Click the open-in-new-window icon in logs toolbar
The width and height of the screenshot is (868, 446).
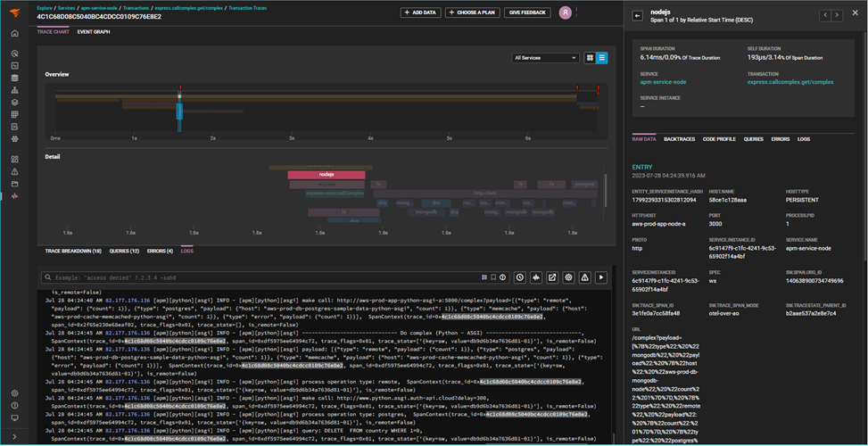[552, 277]
